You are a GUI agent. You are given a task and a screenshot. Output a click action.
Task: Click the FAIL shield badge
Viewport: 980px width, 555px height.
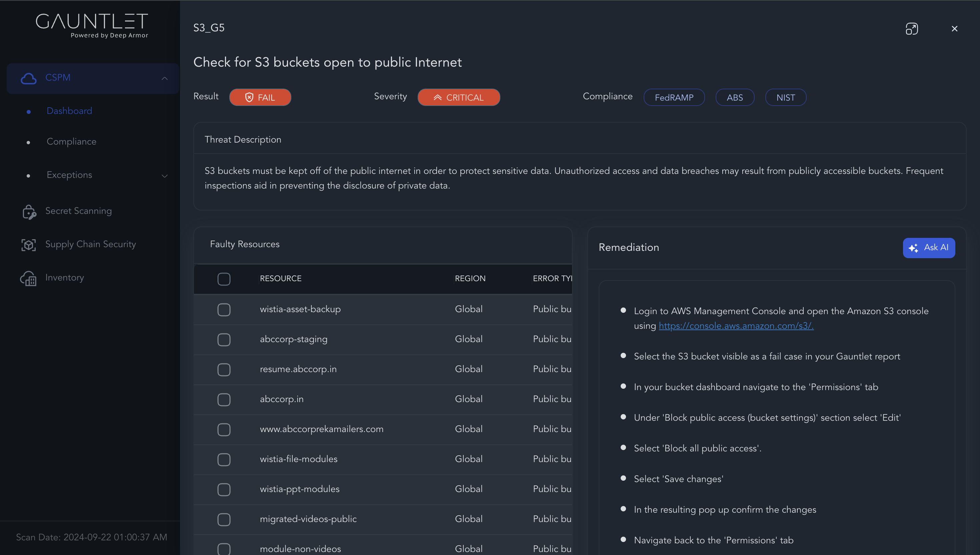pos(260,98)
